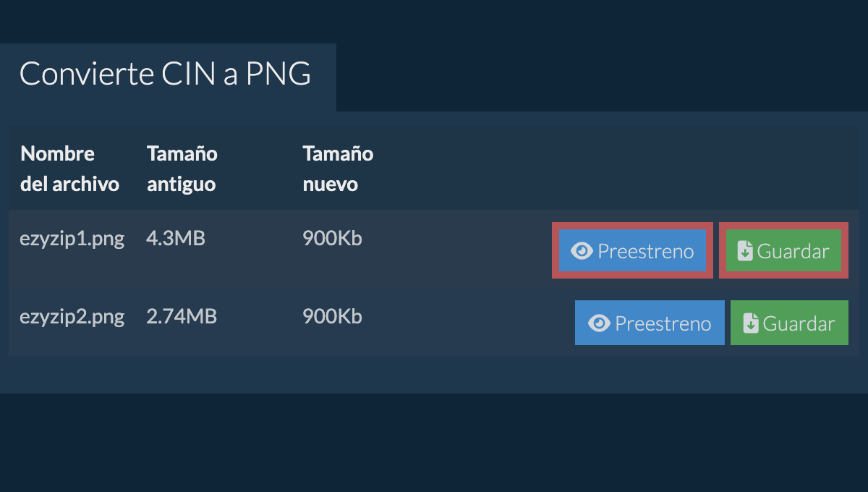This screenshot has width=868, height=492.
Task: Click the 'Nombre del archivo' column header
Action: coord(69,169)
